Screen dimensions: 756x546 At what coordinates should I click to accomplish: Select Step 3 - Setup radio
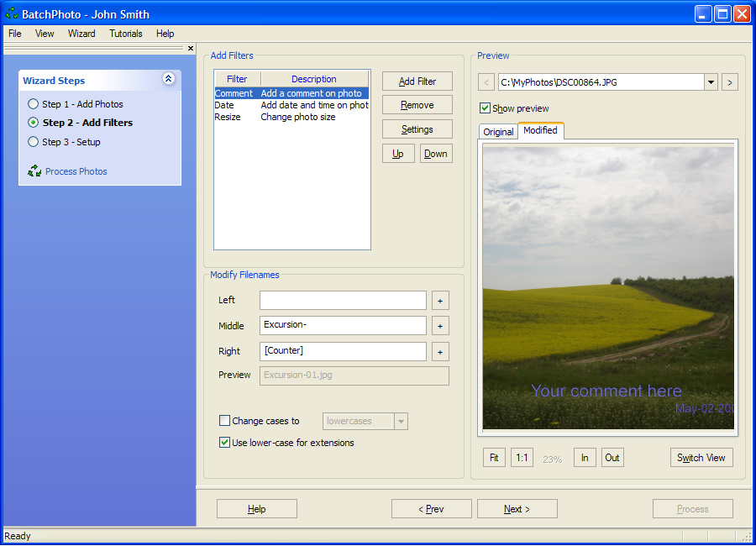[33, 142]
